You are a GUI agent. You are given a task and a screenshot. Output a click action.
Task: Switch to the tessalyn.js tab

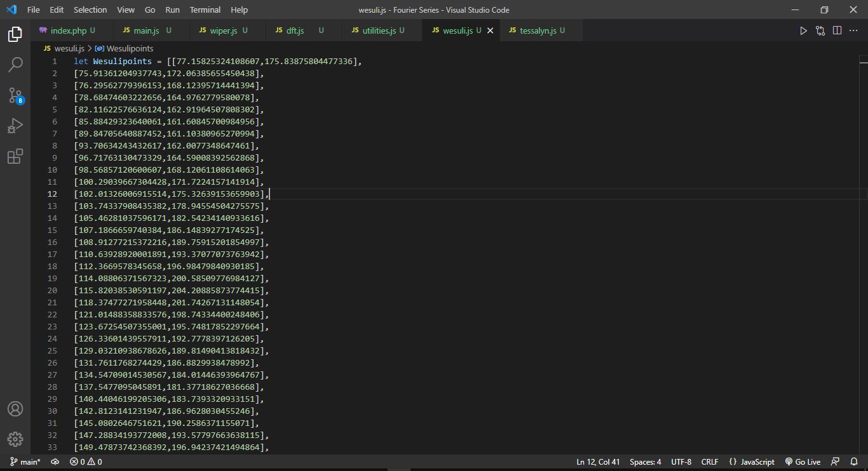[539, 30]
